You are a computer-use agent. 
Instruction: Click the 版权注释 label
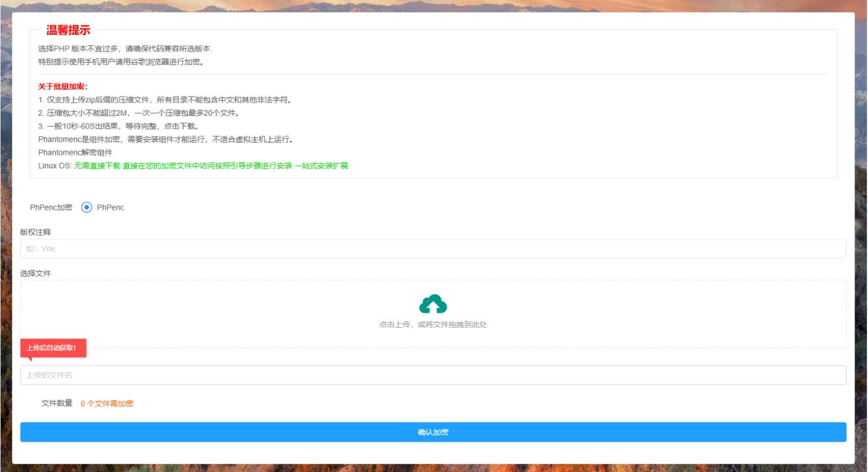click(x=35, y=232)
